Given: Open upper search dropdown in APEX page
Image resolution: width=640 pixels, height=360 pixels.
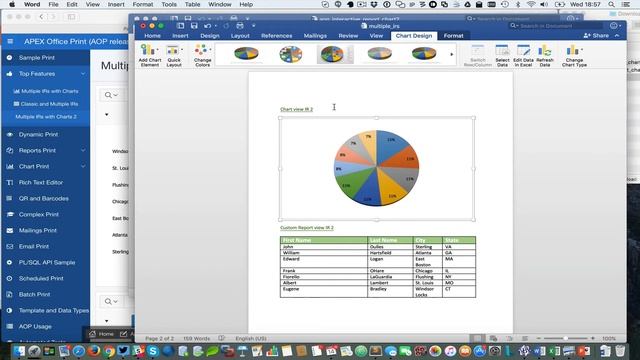Looking at the screenshot, I should (111, 95).
